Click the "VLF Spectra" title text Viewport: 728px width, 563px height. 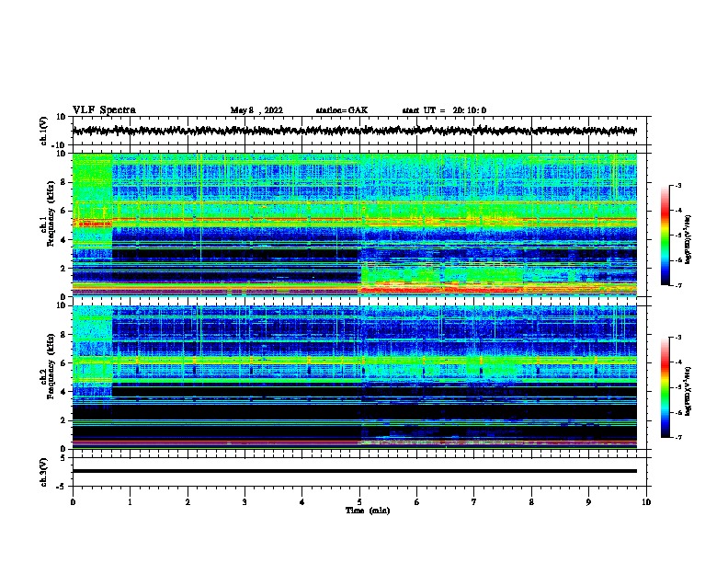coord(104,110)
